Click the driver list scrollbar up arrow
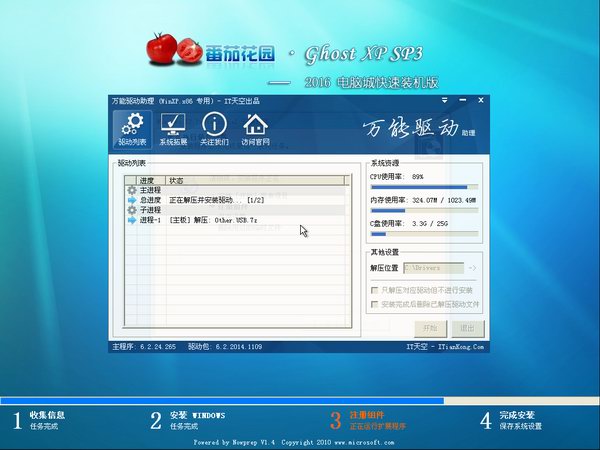 tap(349, 181)
